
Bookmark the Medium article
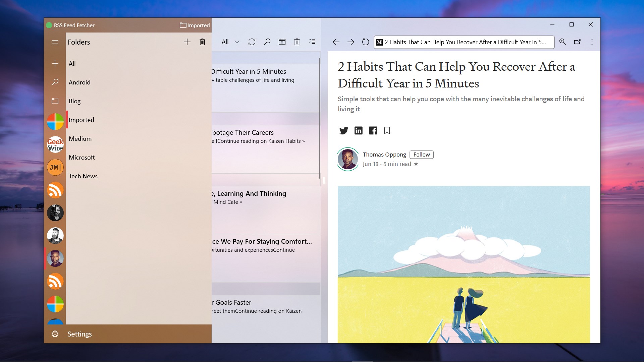pos(387,131)
